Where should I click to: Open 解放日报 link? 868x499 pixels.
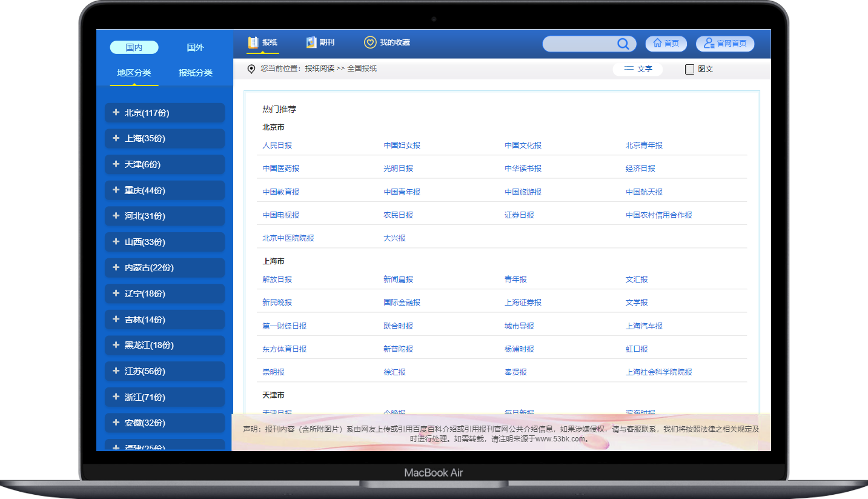pyautogui.click(x=277, y=280)
